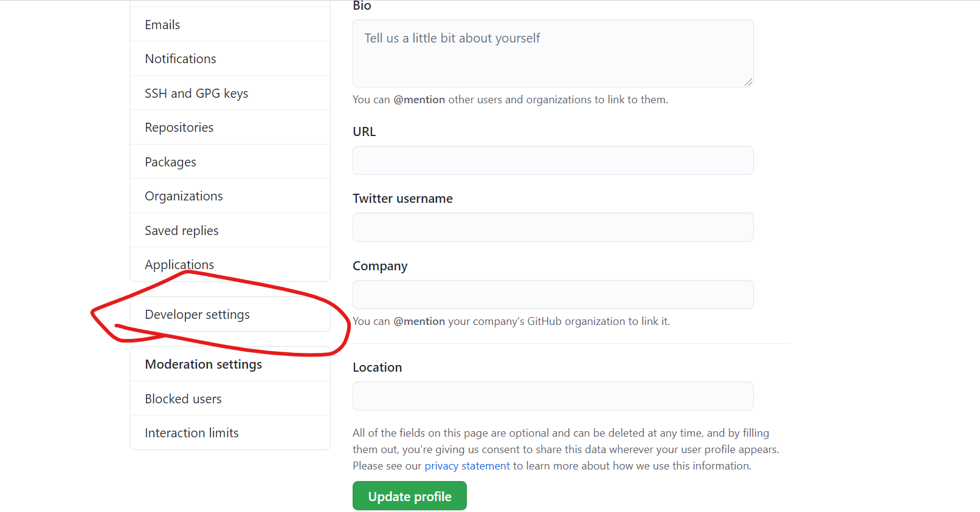Select SSH and GPG keys
The height and width of the screenshot is (512, 980).
pyautogui.click(x=230, y=93)
